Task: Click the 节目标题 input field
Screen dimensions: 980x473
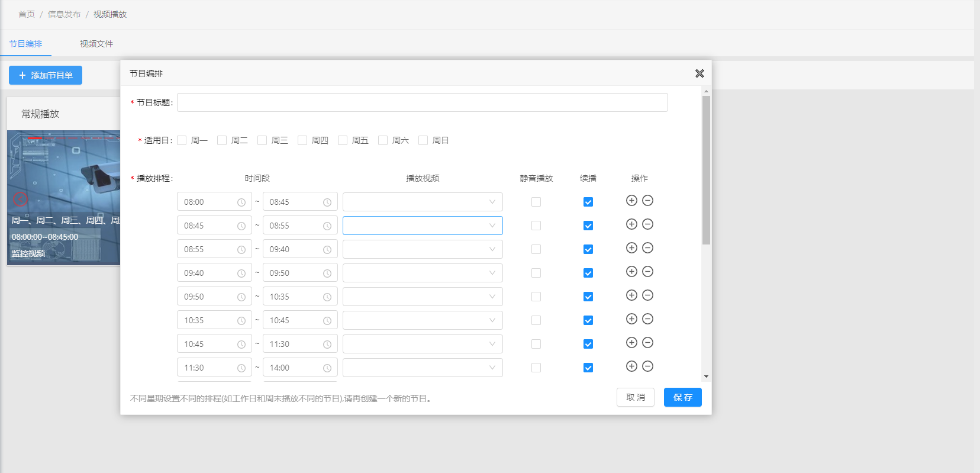Action: coord(423,102)
